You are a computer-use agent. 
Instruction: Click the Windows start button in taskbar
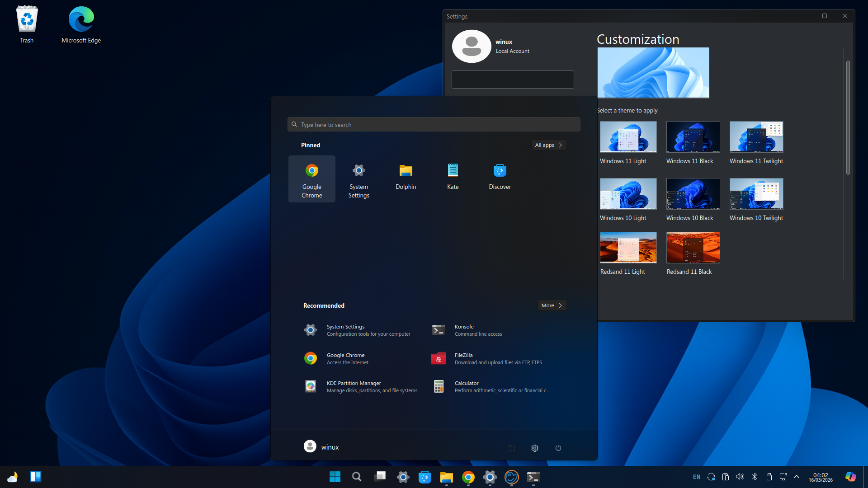(335, 477)
